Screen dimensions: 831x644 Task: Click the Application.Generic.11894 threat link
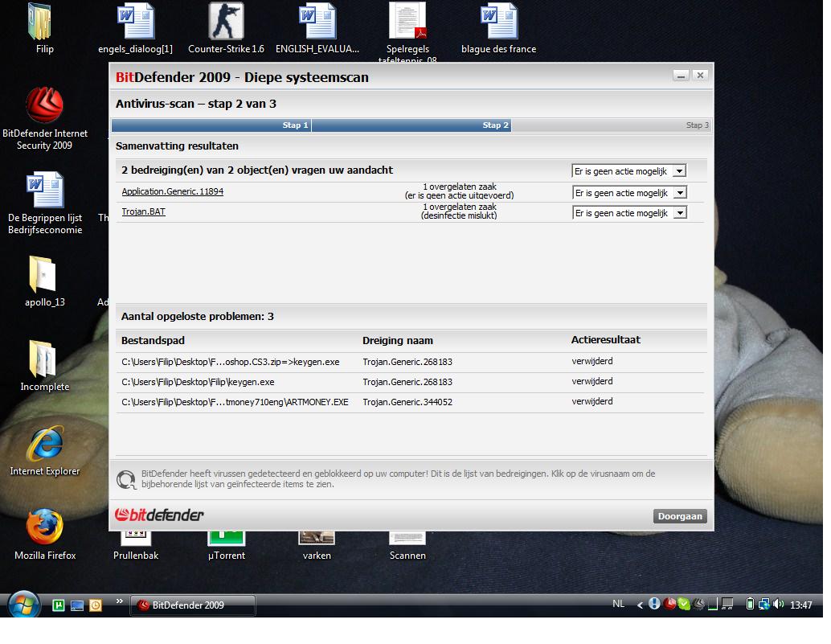(172, 191)
